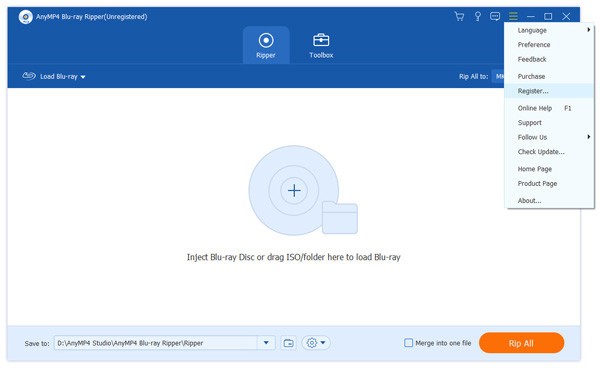The width and height of the screenshot is (600, 368).
Task: Switch to the Toolbox tab
Action: point(321,46)
